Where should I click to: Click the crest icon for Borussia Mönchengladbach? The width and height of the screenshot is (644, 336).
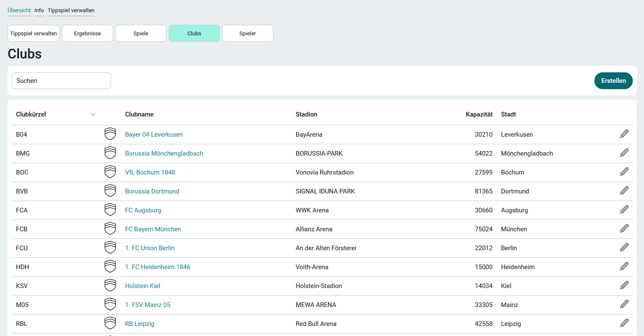pyautogui.click(x=110, y=153)
